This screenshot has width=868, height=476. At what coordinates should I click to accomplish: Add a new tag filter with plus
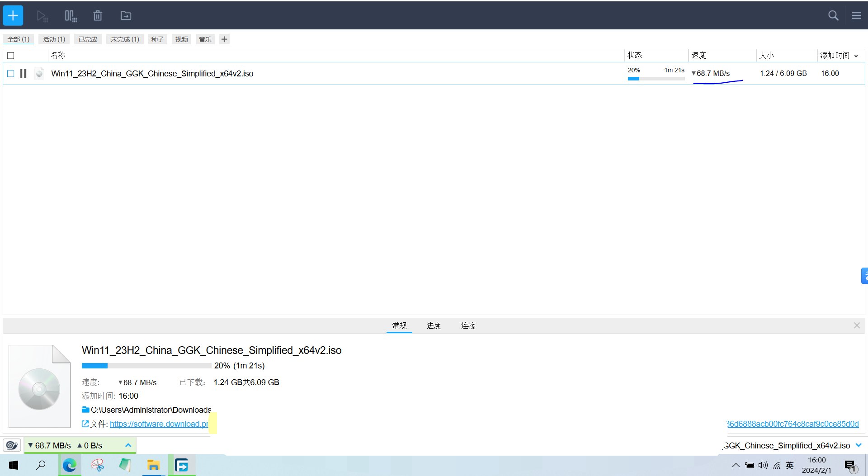[x=224, y=39]
